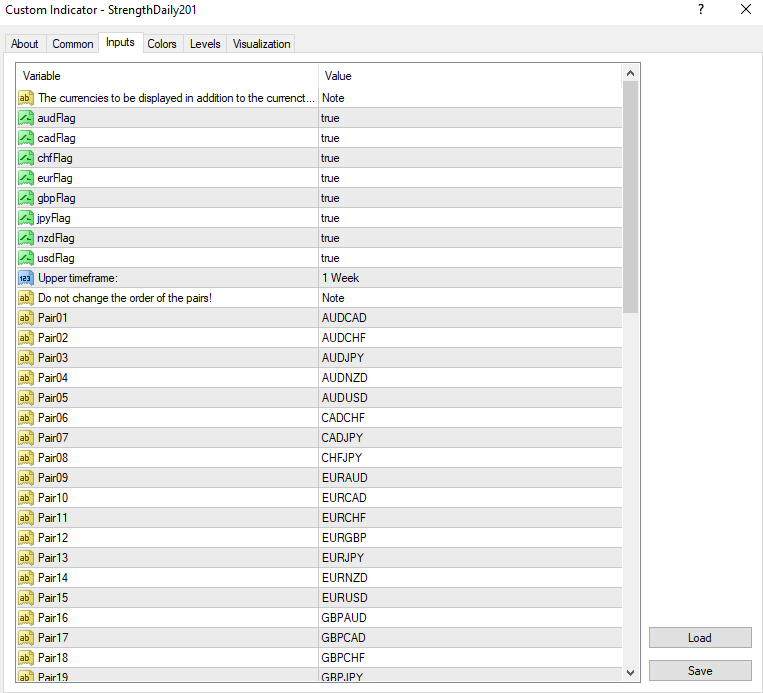Toggle the eurFlag true value
Image resolution: width=763 pixels, height=693 pixels.
point(330,178)
